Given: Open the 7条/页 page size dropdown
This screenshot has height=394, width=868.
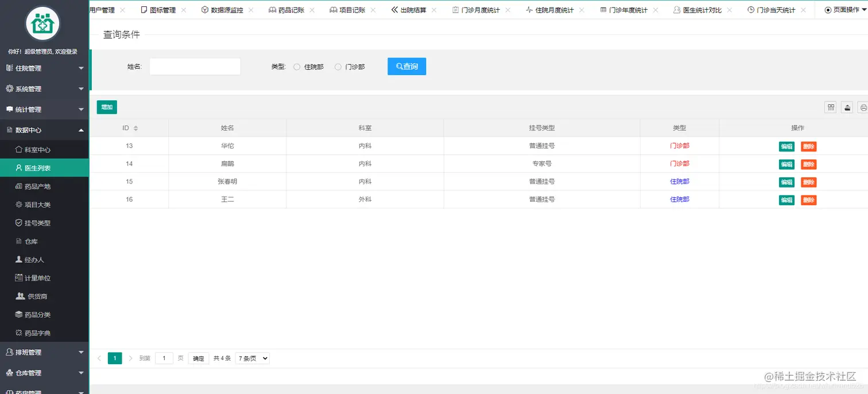Looking at the screenshot, I should 253,358.
